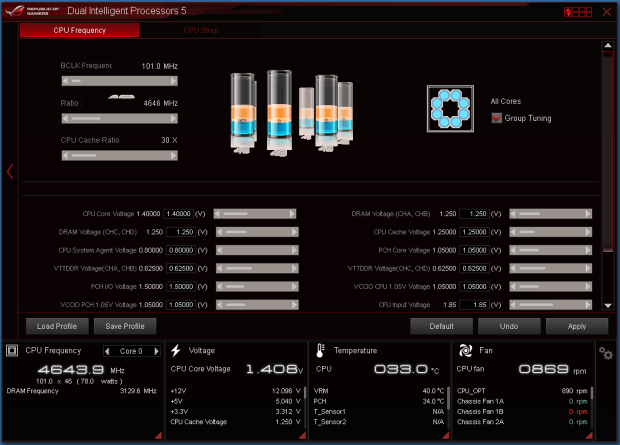620x445 pixels.
Task: Decrease PCH Core Voltage with left arrow
Action: pyautogui.click(x=513, y=250)
